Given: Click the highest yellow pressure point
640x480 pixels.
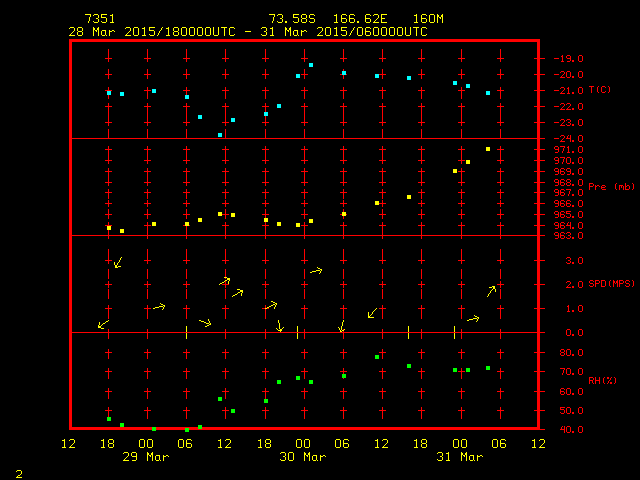Looking at the screenshot, I should point(488,149).
